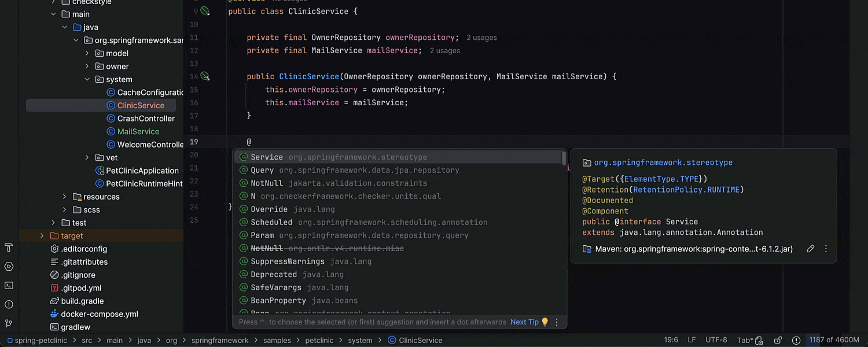Click the Next Tip button
This screenshot has width=868, height=347.
524,322
